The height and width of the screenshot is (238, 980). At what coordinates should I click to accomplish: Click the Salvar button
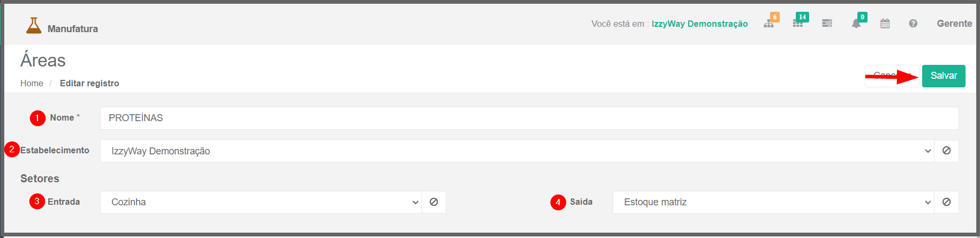pyautogui.click(x=944, y=76)
